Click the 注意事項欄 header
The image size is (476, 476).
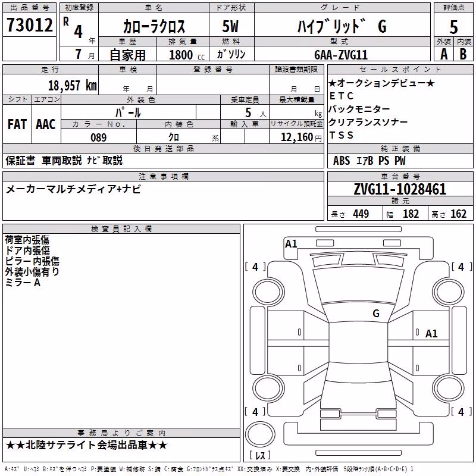coord(163,176)
